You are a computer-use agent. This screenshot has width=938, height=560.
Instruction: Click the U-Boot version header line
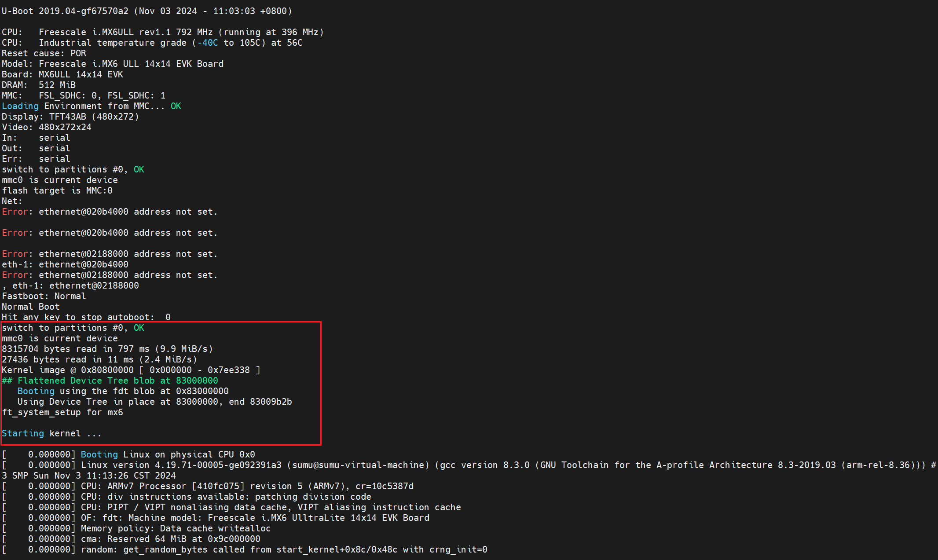(x=147, y=11)
